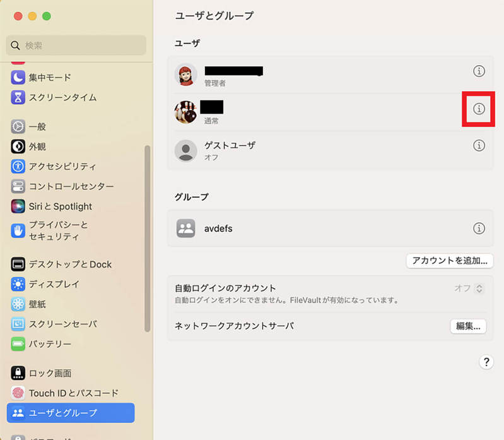The width and height of the screenshot is (504, 440).
Task: Click the アカウントを追加... button
Action: pos(450,261)
